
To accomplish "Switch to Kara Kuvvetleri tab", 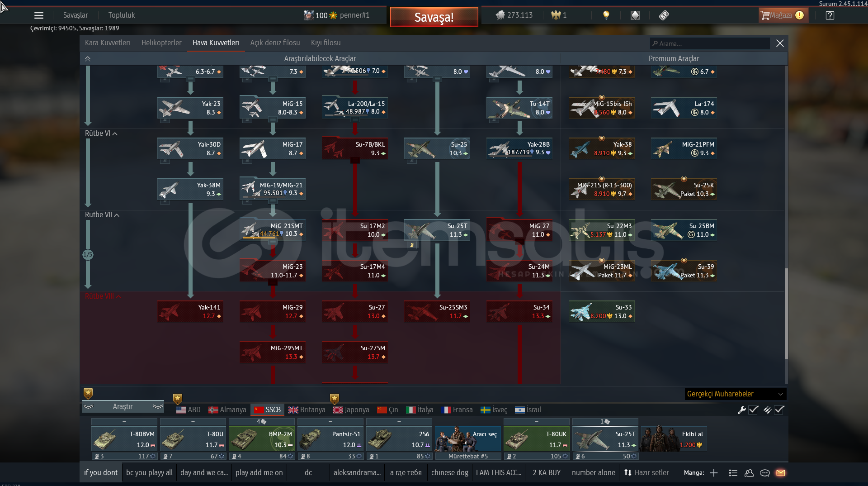I will point(108,43).
